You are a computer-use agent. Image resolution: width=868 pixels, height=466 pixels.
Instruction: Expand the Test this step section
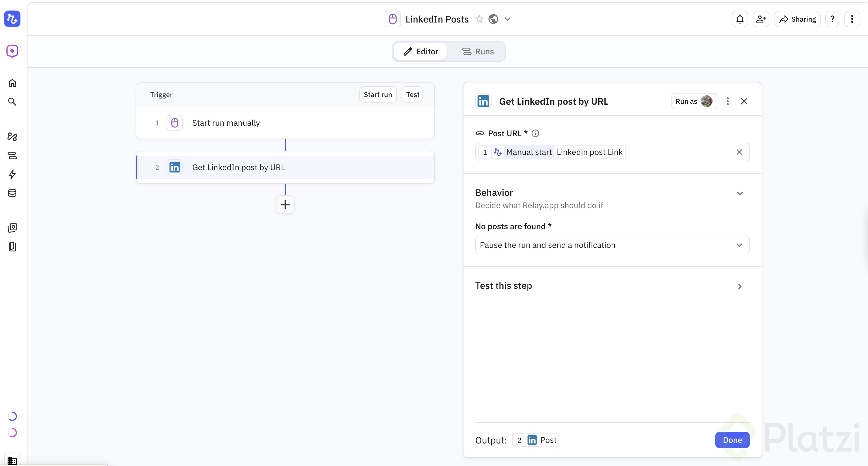(740, 286)
